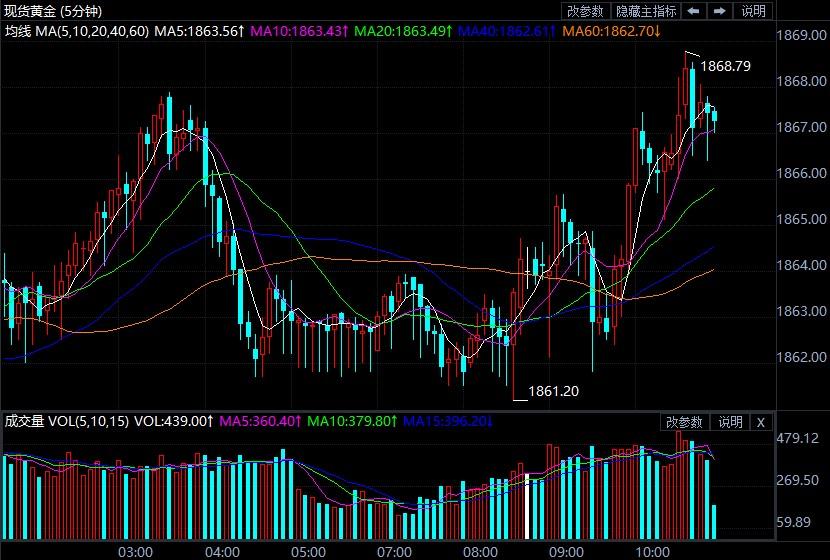Click the 269.50 volume axis label
The height and width of the screenshot is (560, 830).
click(798, 480)
